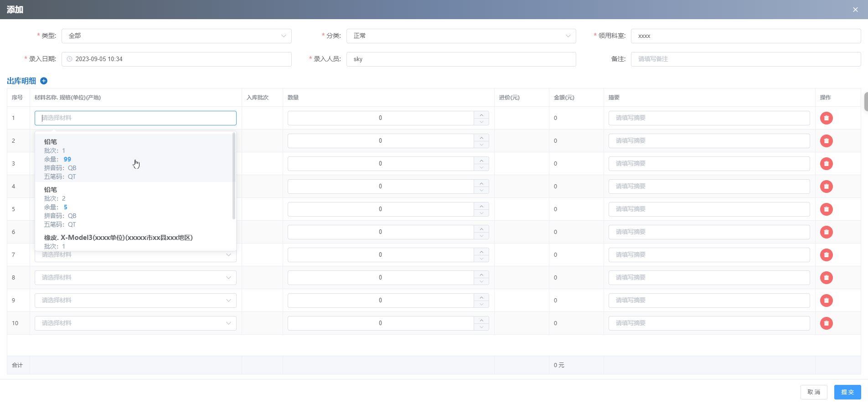The width and height of the screenshot is (868, 420).
Task: Increase quantity in row 8
Action: 481,274
